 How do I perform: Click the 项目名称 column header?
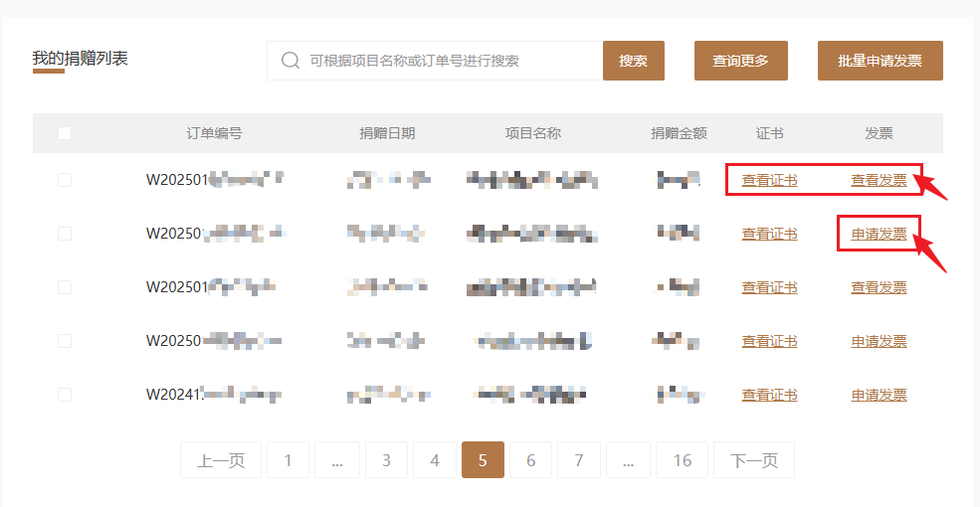point(533,133)
